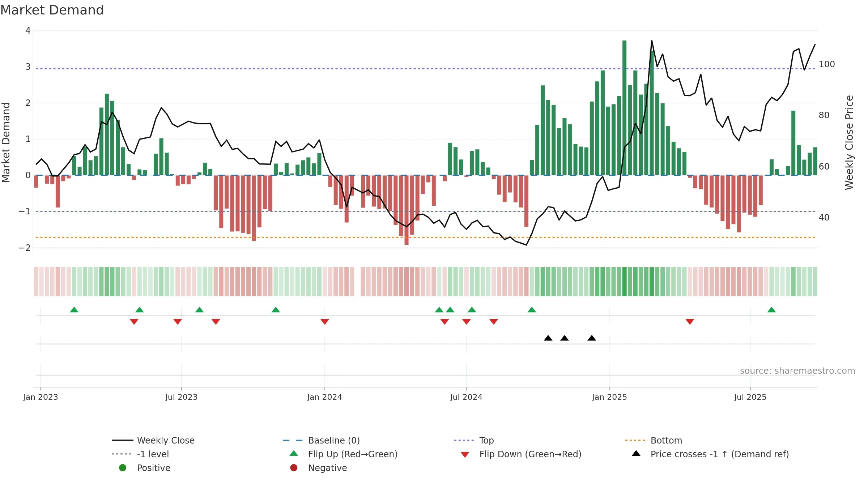Click the first black Price crosses -1 marker
Screen dimensions: 868x488
tap(548, 338)
